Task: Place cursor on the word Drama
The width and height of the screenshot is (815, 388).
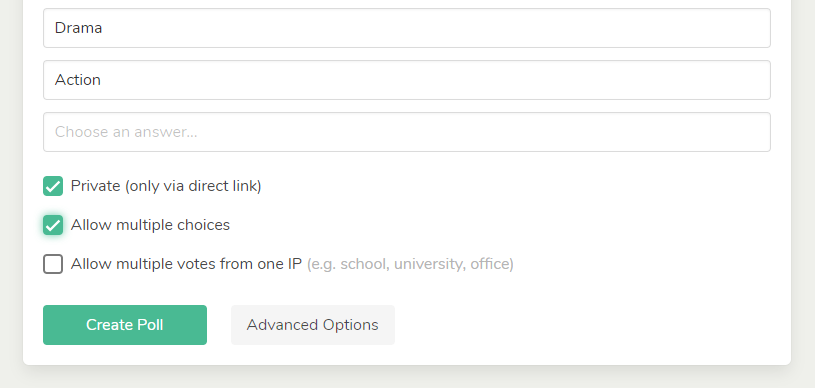Action: 78,28
